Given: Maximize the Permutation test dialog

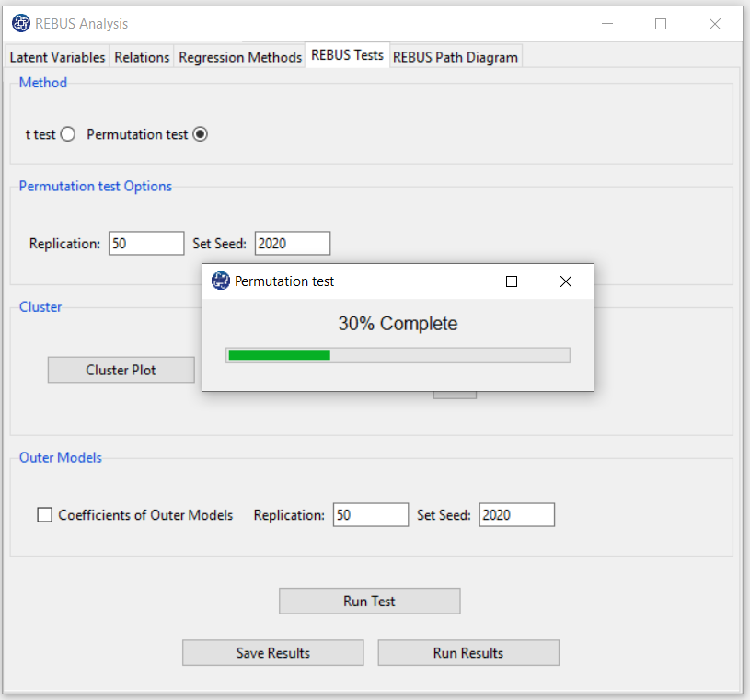Looking at the screenshot, I should [x=512, y=281].
